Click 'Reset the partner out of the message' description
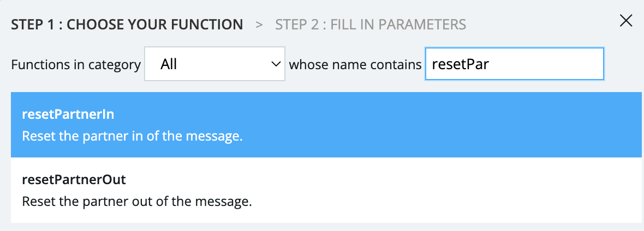 [136, 201]
